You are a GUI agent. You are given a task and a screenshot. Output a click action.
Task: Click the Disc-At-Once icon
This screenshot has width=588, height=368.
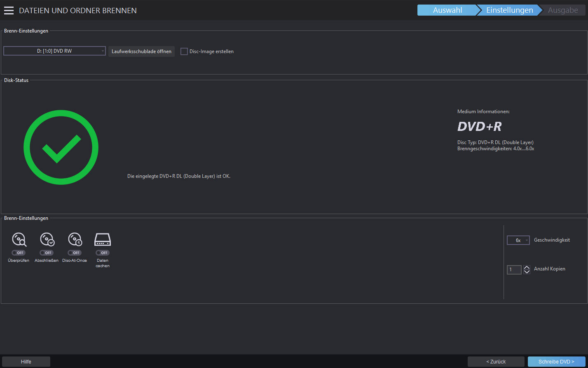click(75, 239)
